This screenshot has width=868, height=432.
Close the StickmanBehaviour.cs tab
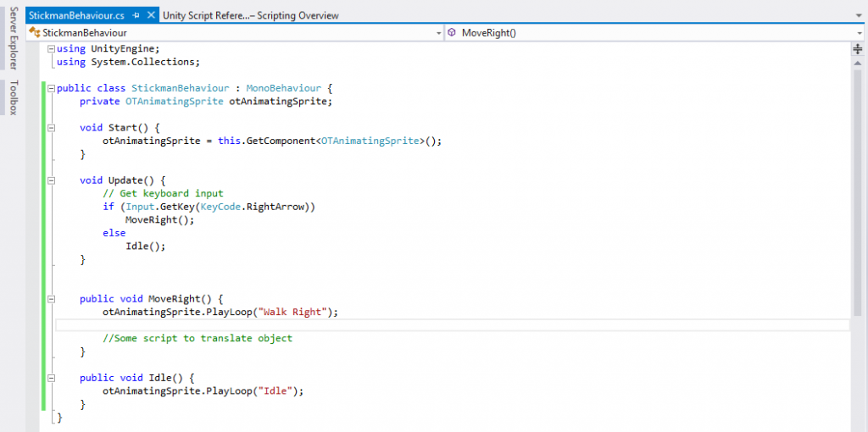click(151, 15)
